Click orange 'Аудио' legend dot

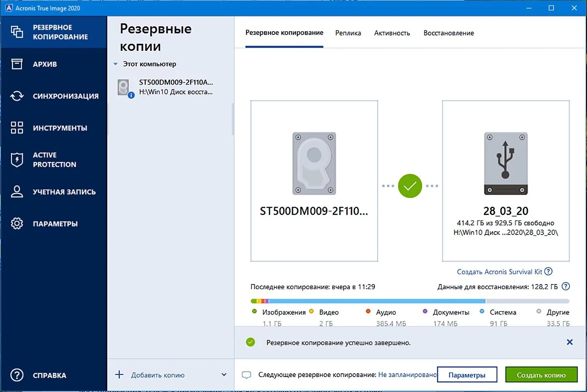point(368,311)
